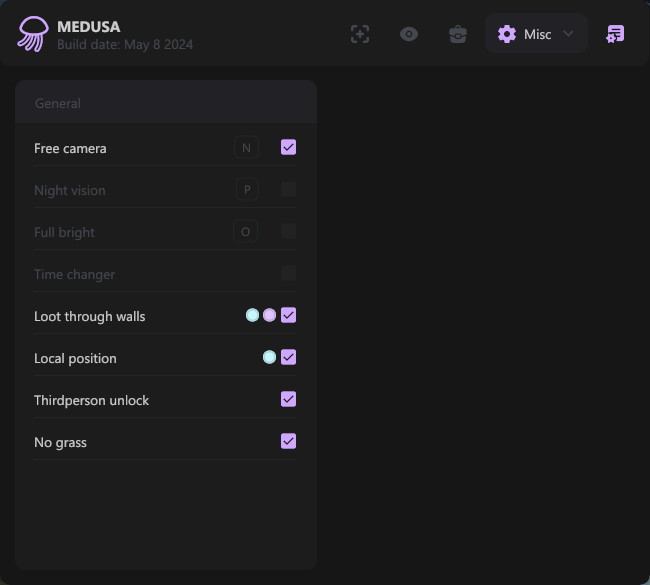Screen dimensions: 650x585
Task: Click the Medusa jellyfish logo
Action: 33,33
